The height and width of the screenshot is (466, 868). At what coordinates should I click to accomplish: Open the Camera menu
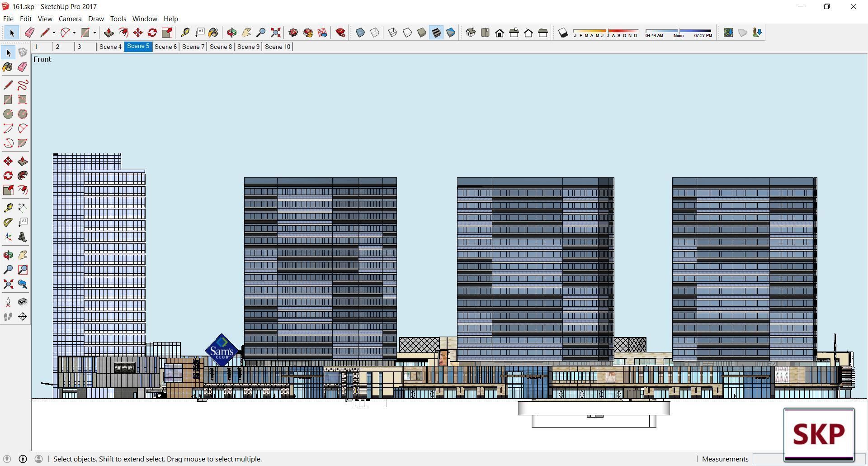pos(70,19)
